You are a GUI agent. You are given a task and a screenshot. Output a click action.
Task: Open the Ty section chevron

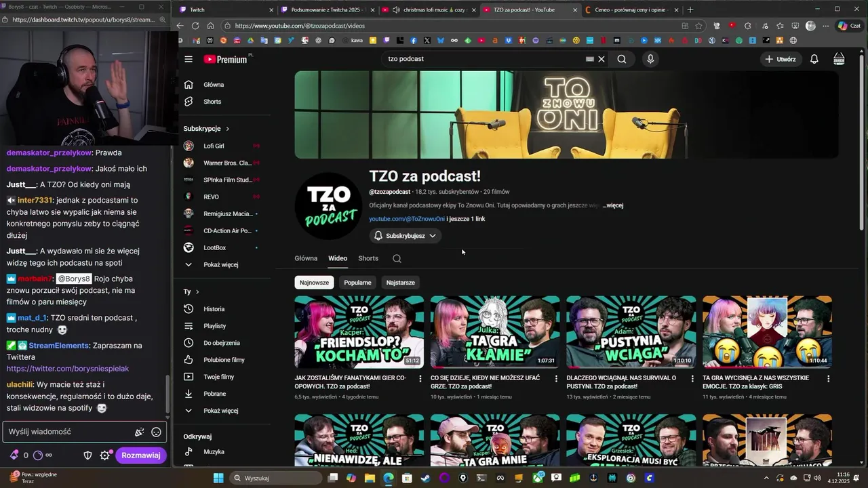point(197,291)
